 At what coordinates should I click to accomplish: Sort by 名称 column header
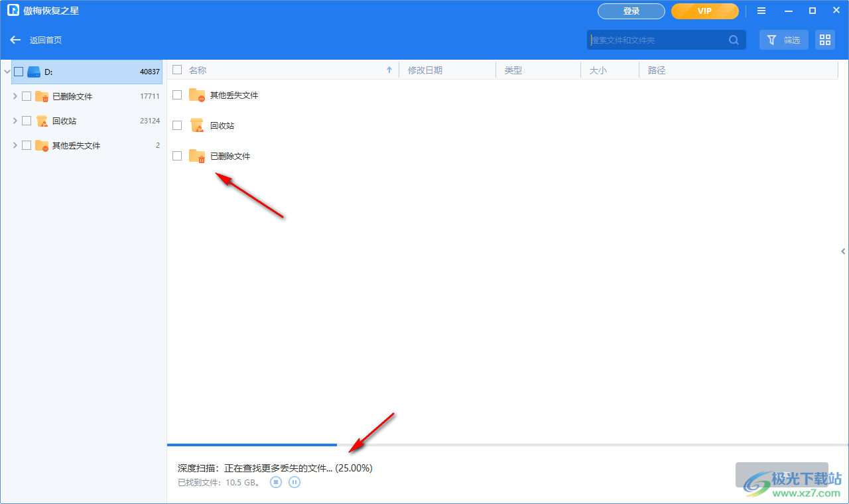tap(198, 70)
